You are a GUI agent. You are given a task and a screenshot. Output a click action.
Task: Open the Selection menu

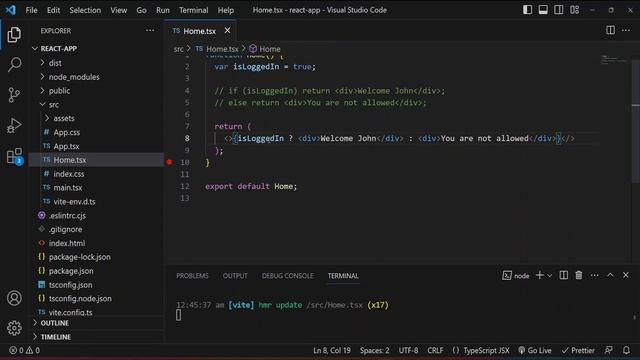85,10
